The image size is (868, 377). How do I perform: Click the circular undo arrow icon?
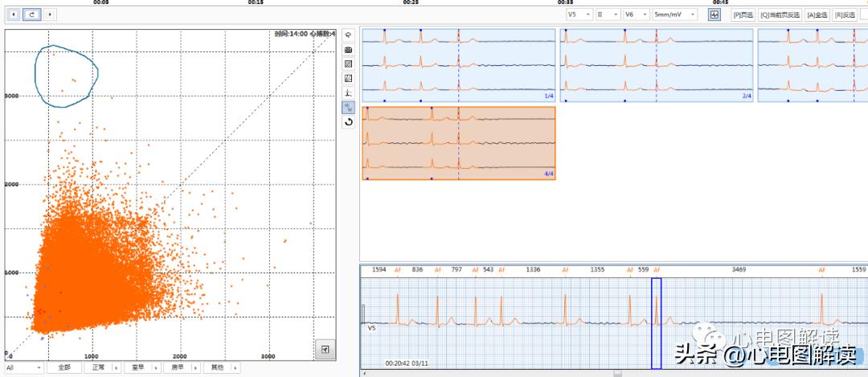pyautogui.click(x=348, y=121)
